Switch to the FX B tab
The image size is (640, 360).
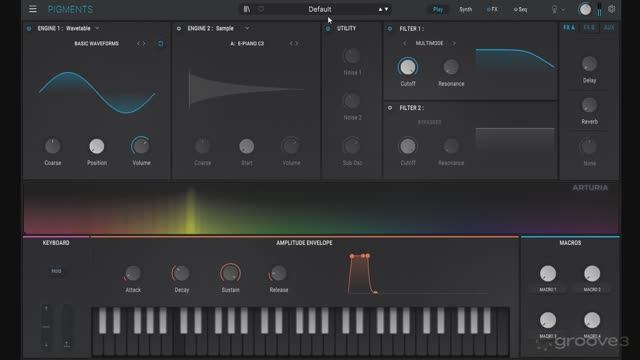(589, 28)
